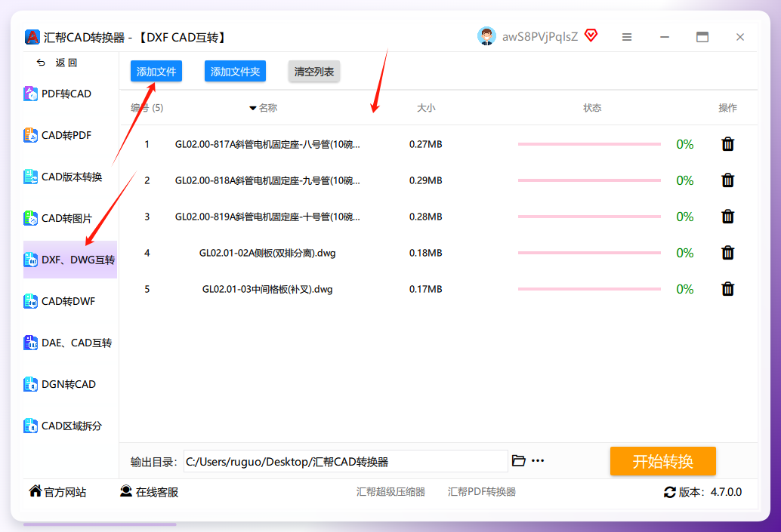Start conversion with 开始转换

663,461
